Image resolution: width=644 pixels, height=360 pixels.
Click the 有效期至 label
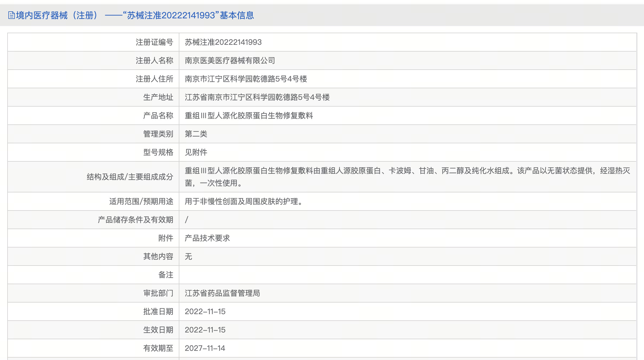pyautogui.click(x=158, y=348)
